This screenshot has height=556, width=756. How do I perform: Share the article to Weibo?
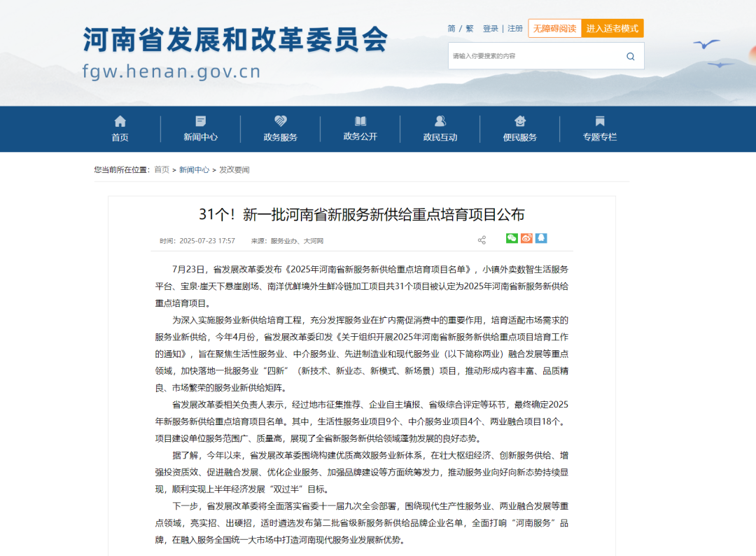pyautogui.click(x=526, y=238)
